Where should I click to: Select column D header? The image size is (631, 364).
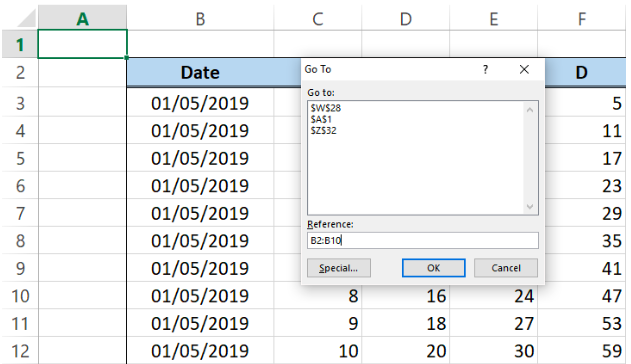(x=406, y=19)
